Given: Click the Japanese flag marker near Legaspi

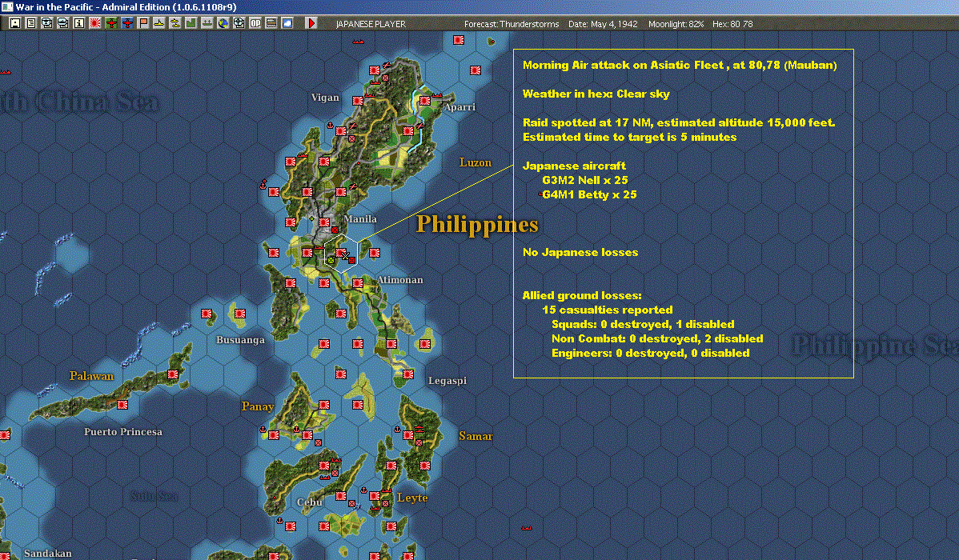Looking at the screenshot, I should pos(408,374).
